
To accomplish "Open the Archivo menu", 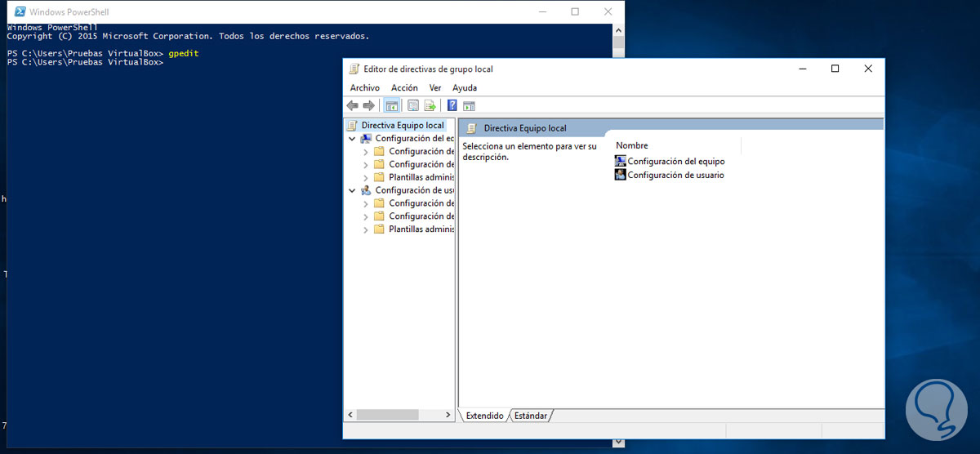I will tap(365, 87).
